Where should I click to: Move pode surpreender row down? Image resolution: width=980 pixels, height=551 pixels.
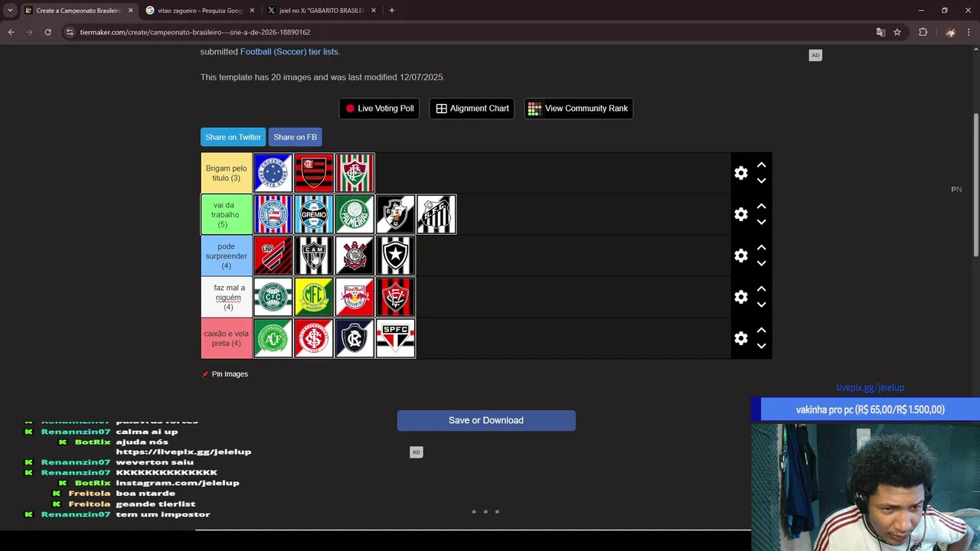tap(761, 264)
